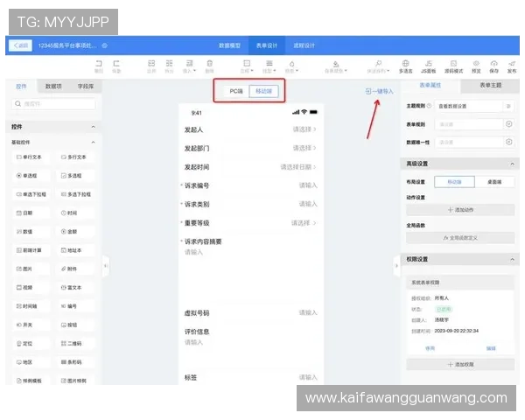Switch to the 流程设计 tab
Image resolution: width=525 pixels, height=420 pixels.
coord(304,45)
